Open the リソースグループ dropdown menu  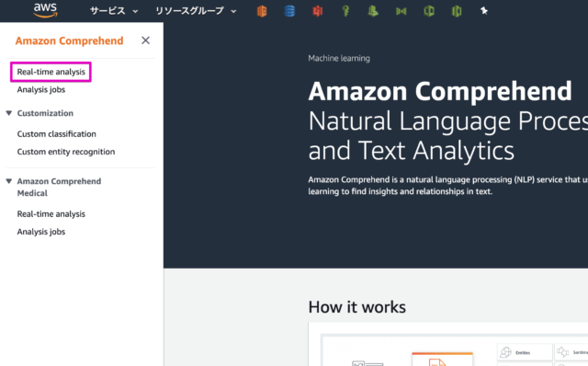[196, 11]
